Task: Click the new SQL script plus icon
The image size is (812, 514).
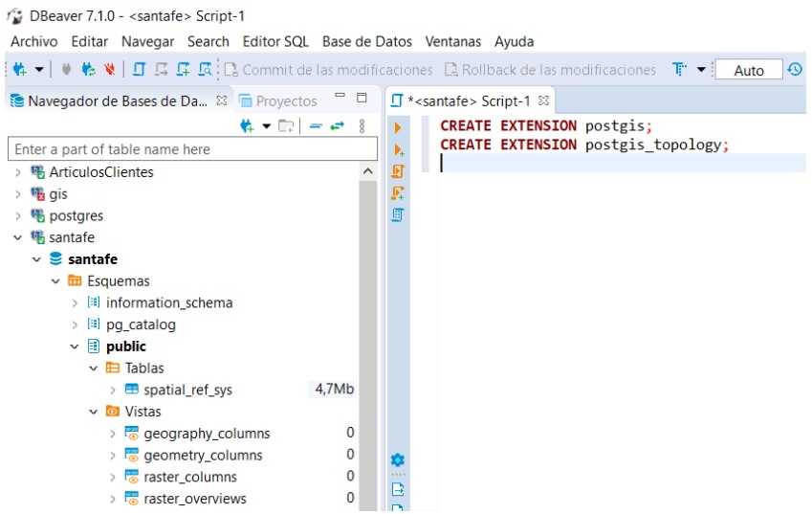Action: [183, 70]
